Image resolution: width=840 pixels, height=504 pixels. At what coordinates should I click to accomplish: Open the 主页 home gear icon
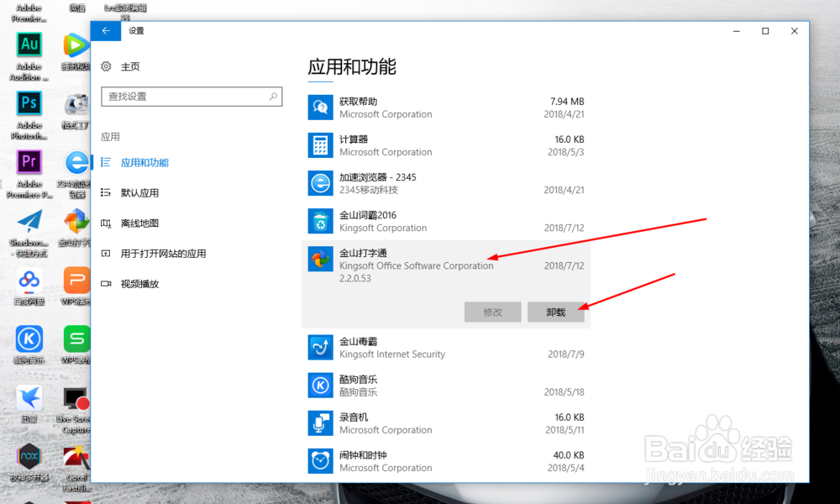pyautogui.click(x=106, y=66)
